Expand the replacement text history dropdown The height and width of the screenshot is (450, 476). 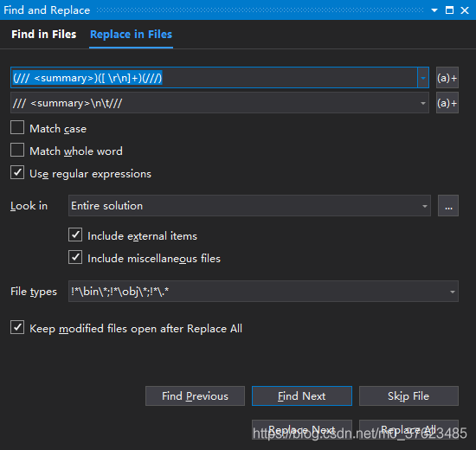(x=423, y=103)
